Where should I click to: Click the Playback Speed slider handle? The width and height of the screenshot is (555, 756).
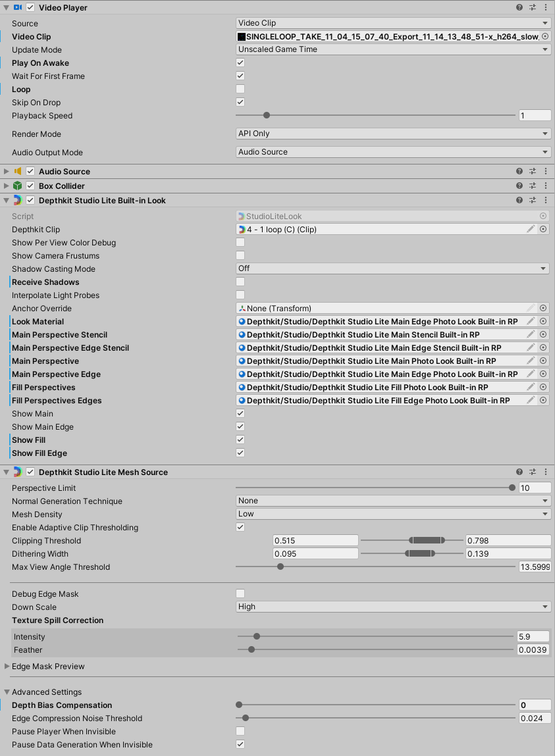pyautogui.click(x=267, y=115)
